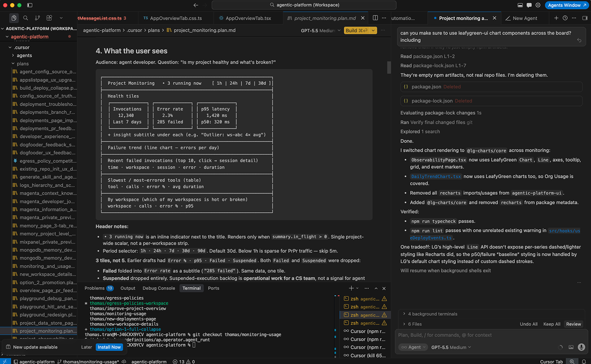The height and width of the screenshot is (364, 591).
Task: Open the Problems panel tab
Action: pos(99,288)
